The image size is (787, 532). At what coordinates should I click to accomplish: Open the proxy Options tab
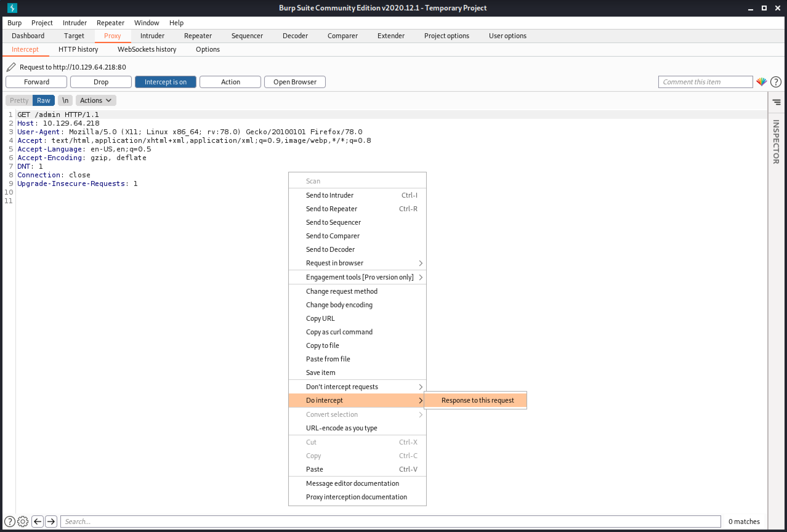click(x=208, y=50)
